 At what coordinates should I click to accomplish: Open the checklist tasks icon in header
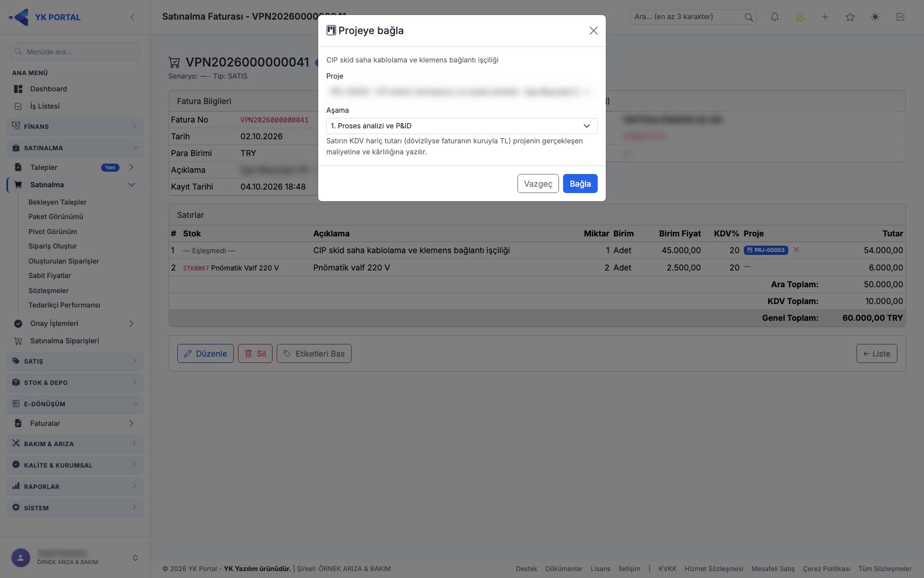coord(900,17)
